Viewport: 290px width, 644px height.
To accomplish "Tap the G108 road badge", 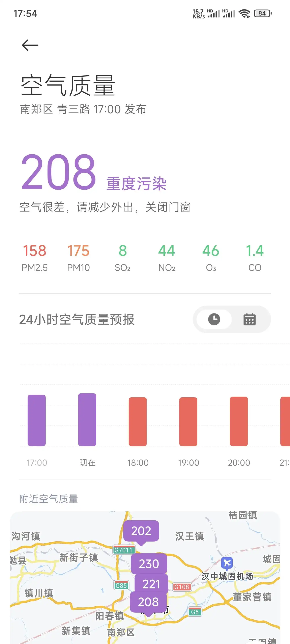I will (182, 587).
